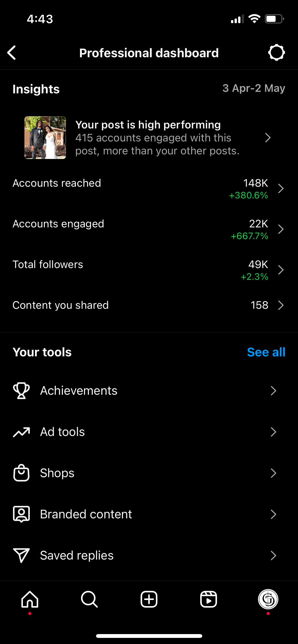Open the Ad tools item
Screen dimensions: 298x644
click(x=149, y=432)
